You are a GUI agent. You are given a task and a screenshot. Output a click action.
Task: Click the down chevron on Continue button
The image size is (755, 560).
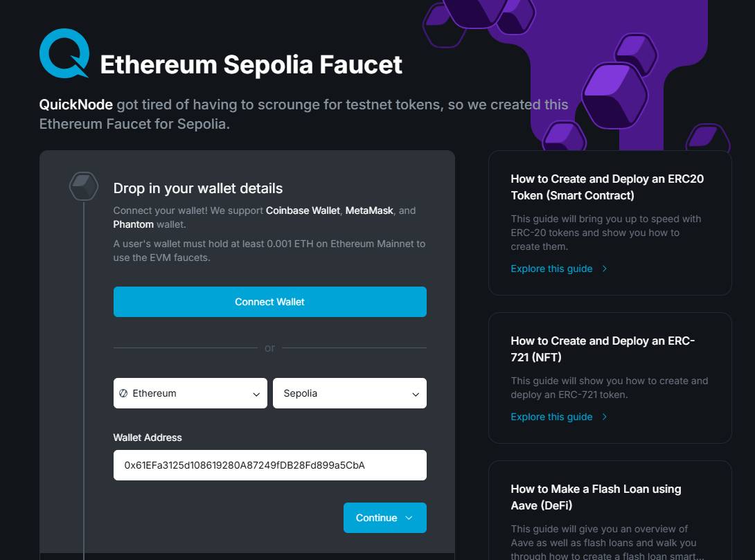(x=409, y=518)
